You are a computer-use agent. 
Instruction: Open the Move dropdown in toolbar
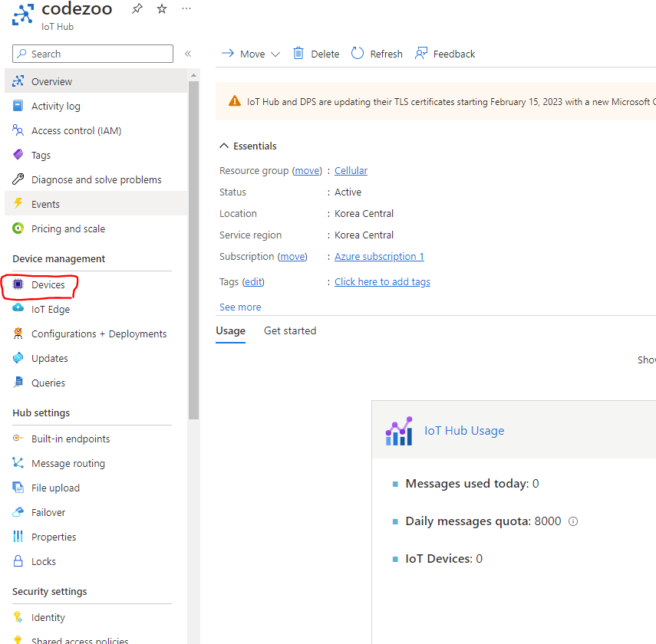tap(251, 54)
